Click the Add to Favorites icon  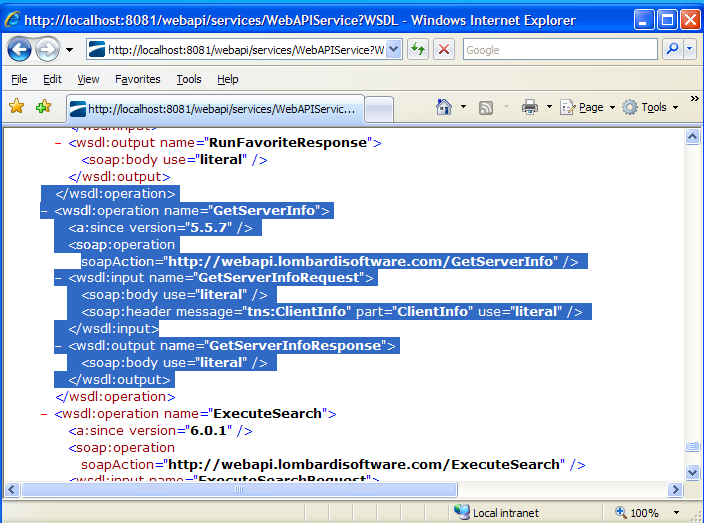44,107
